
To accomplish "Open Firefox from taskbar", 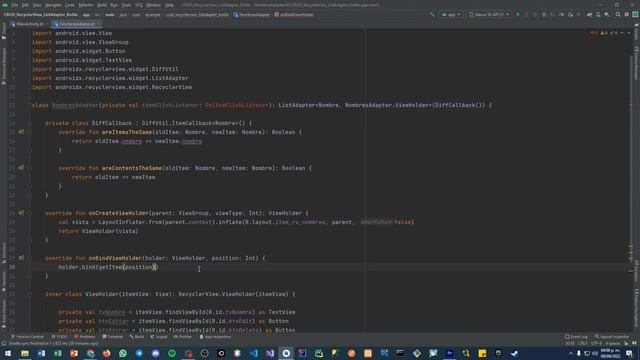I will [x=107, y=353].
